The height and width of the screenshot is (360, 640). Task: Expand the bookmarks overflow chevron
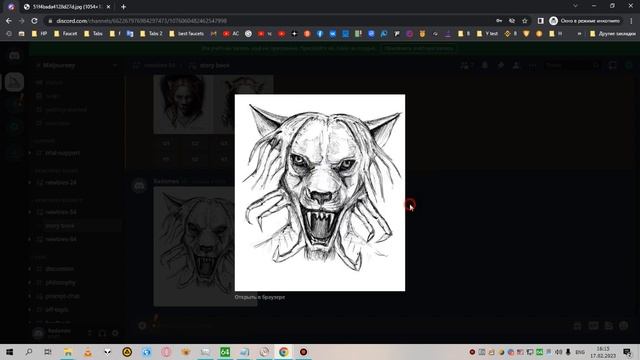[x=579, y=34]
